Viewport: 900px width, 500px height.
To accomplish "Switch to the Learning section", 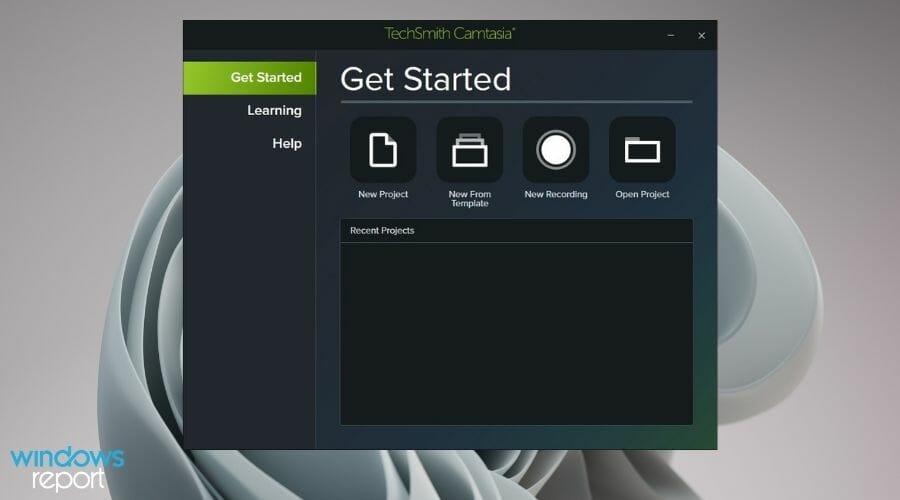I will (274, 110).
